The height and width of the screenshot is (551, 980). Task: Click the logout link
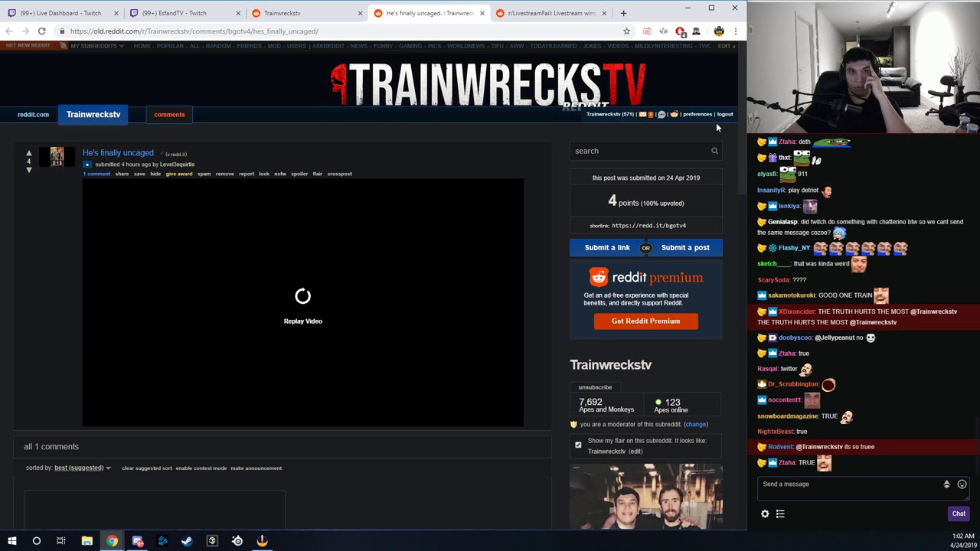coord(725,114)
